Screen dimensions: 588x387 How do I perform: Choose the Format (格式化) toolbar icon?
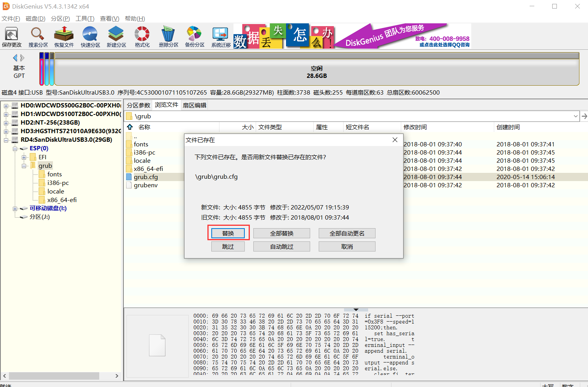[142, 37]
